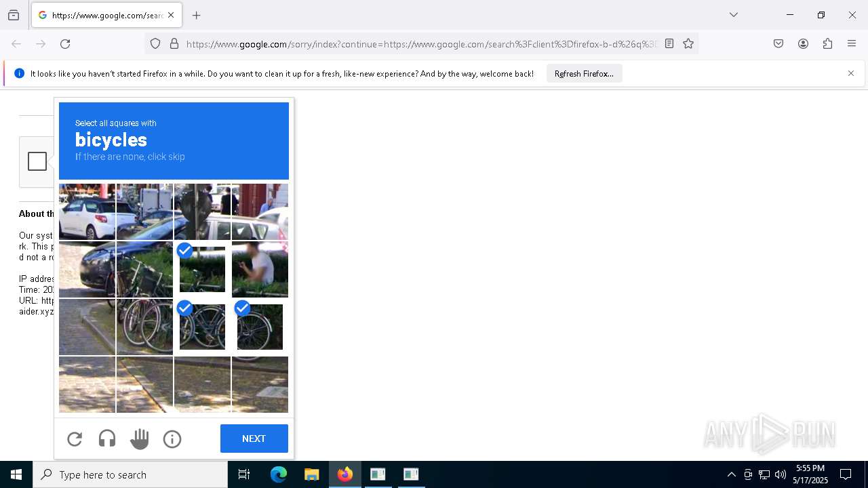
Task: Open the notification center
Action: click(x=846, y=474)
